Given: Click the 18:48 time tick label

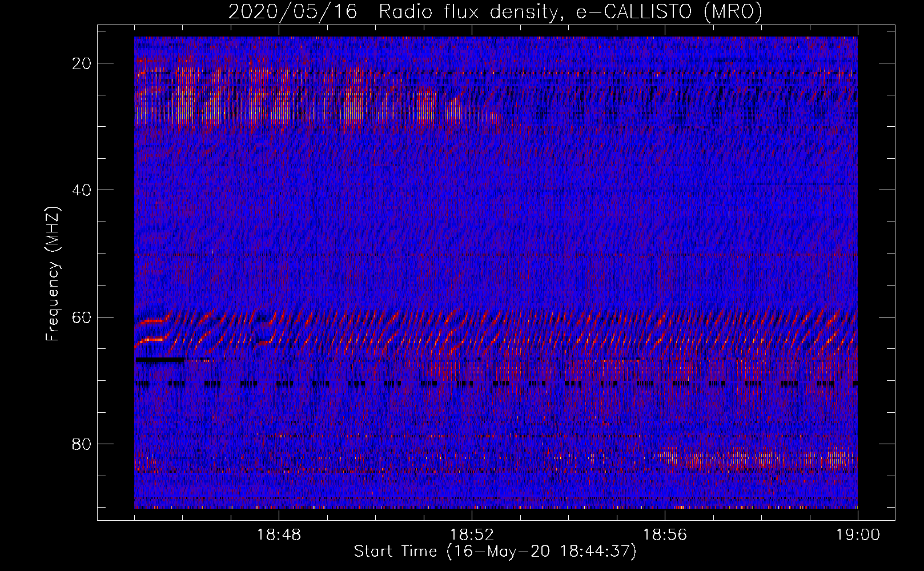Looking at the screenshot, I should point(279,535).
